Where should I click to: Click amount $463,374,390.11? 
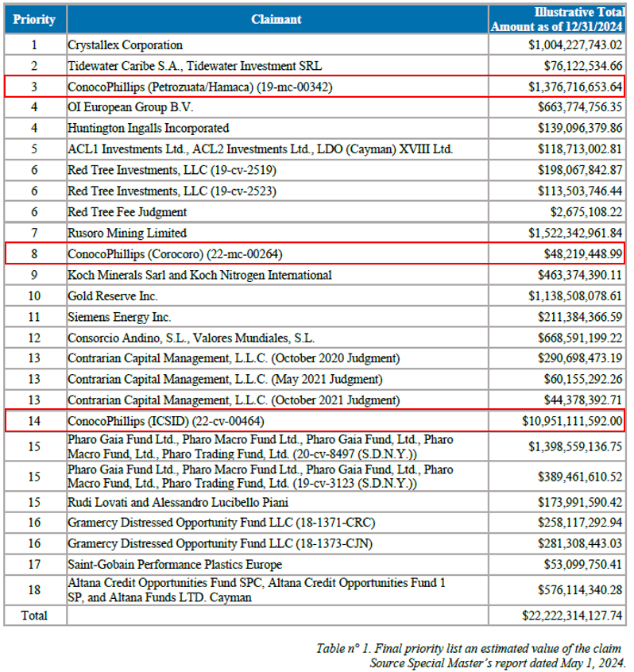[x=580, y=275]
